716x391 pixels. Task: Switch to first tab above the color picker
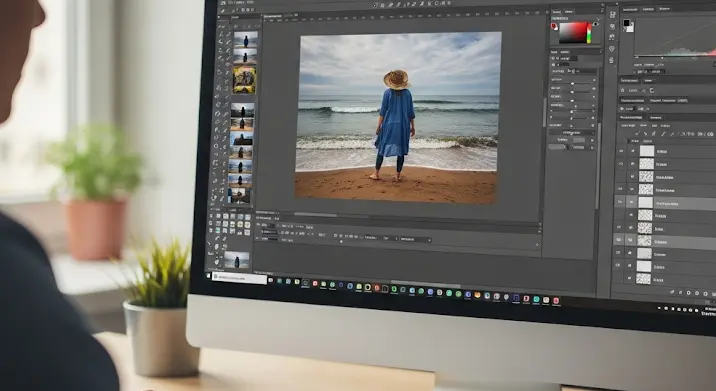557,12
